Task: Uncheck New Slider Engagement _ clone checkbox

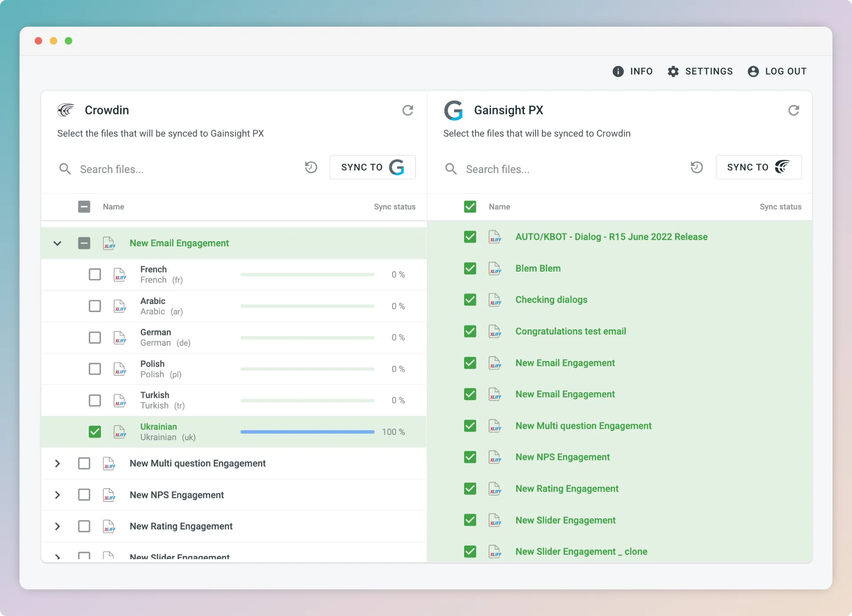Action: pos(470,552)
